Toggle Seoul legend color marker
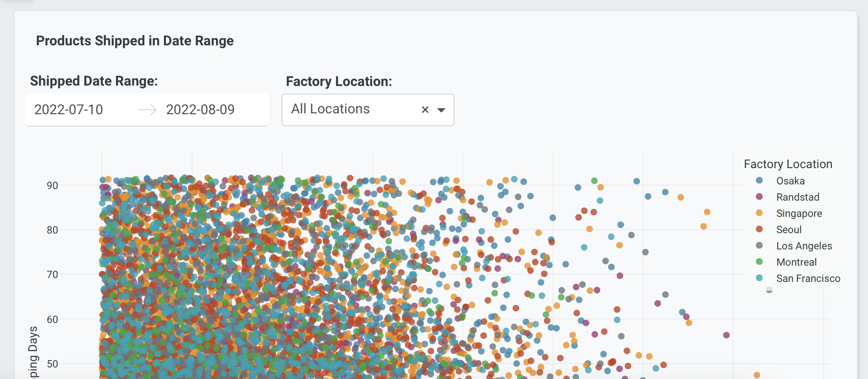 tap(759, 229)
